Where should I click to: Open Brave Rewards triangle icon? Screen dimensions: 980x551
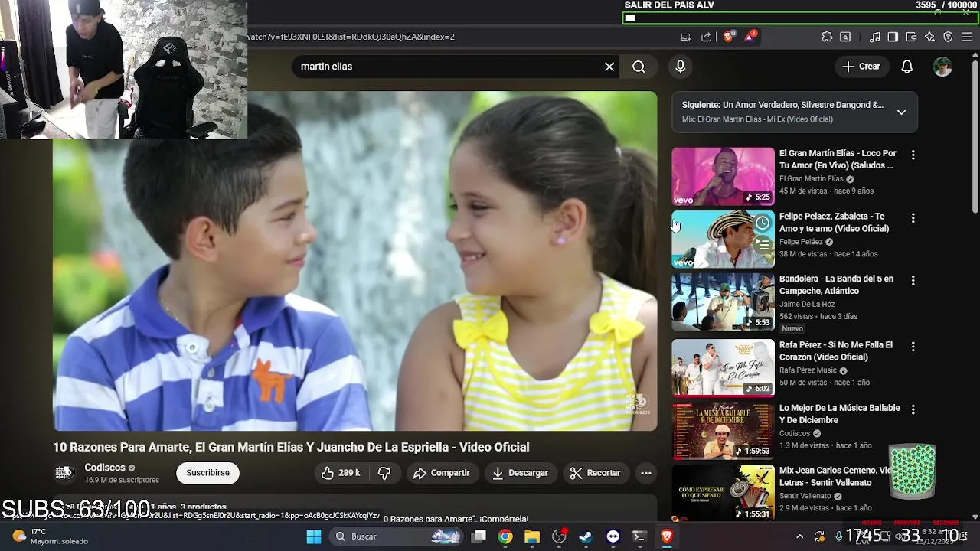click(750, 36)
